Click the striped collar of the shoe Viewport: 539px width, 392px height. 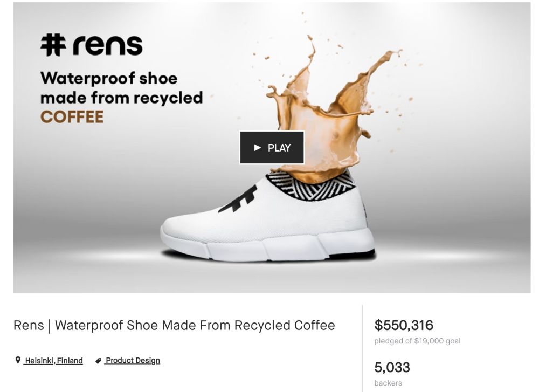click(311, 185)
